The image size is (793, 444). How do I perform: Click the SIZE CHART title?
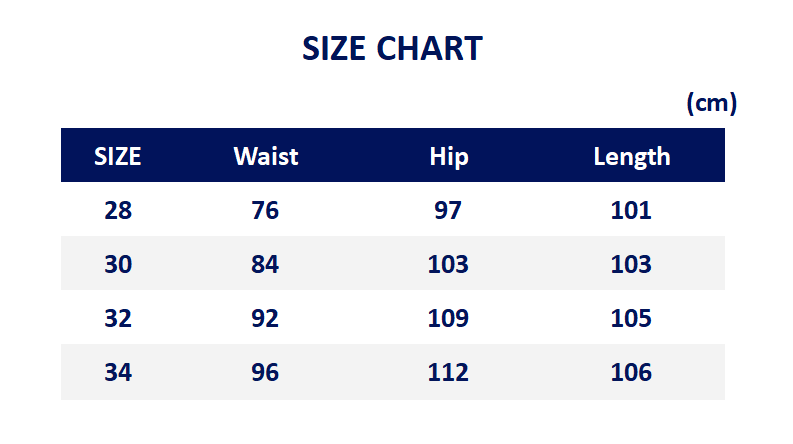coord(392,49)
